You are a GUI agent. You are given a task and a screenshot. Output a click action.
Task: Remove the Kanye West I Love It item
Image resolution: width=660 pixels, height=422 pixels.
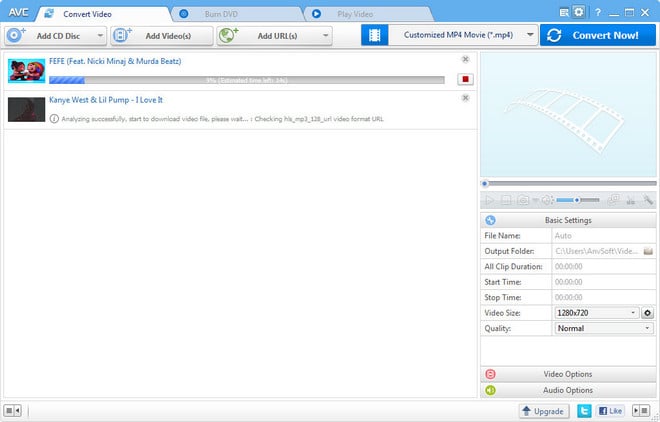(x=465, y=98)
